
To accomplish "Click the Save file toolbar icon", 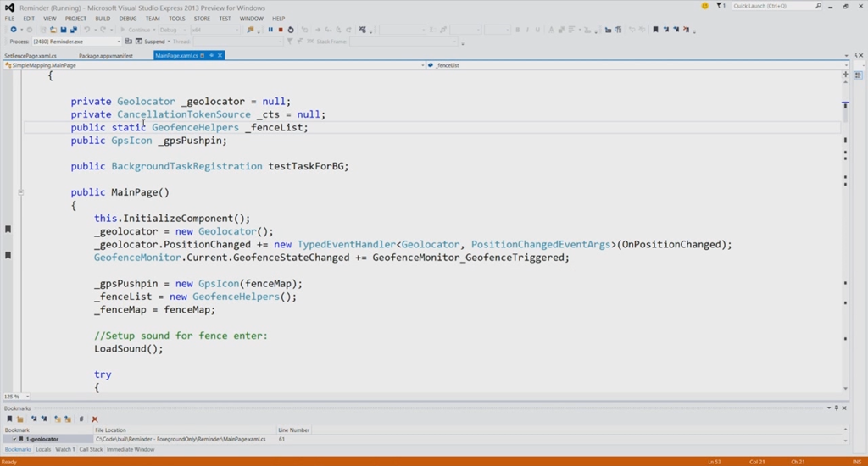I will click(x=63, y=30).
